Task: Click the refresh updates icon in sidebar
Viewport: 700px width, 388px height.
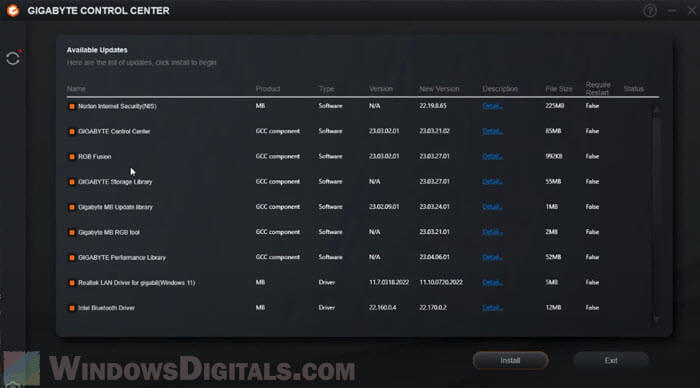Action: pos(13,58)
